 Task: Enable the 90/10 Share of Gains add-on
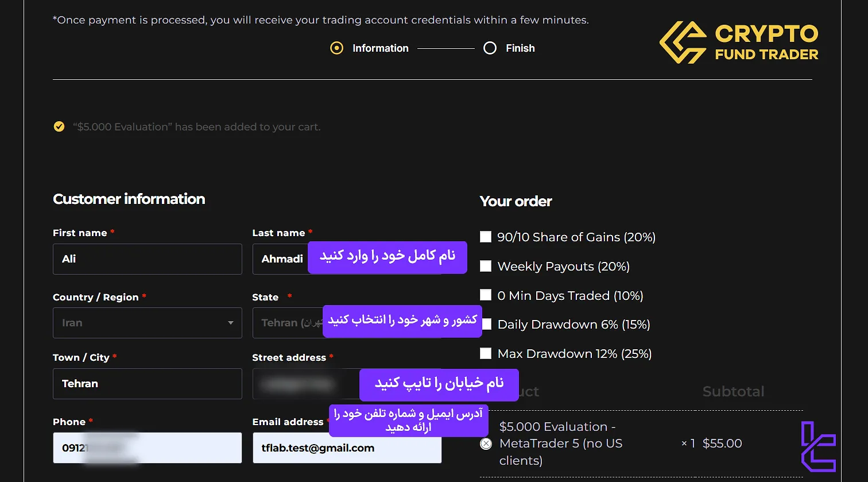click(486, 236)
